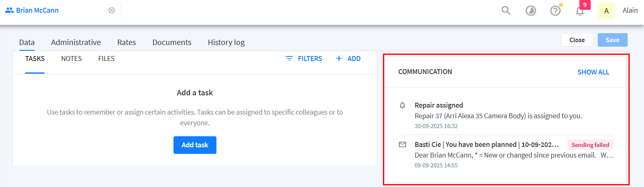The width and height of the screenshot is (644, 187).
Task: Click Add with plus icon
Action: pos(348,59)
